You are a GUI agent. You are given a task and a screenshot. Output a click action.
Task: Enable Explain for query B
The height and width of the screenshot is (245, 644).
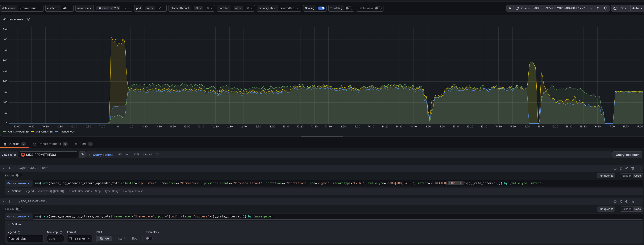tap(19, 209)
